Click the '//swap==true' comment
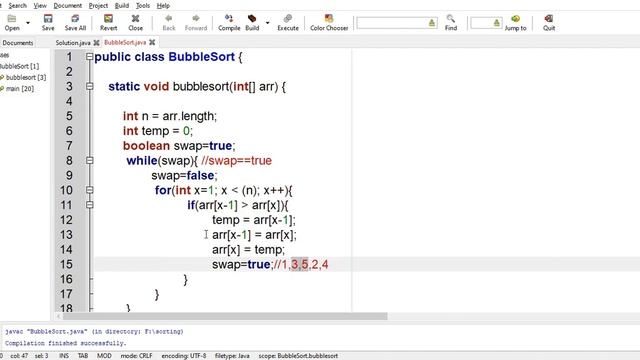This screenshot has width=640, height=360. click(x=236, y=161)
